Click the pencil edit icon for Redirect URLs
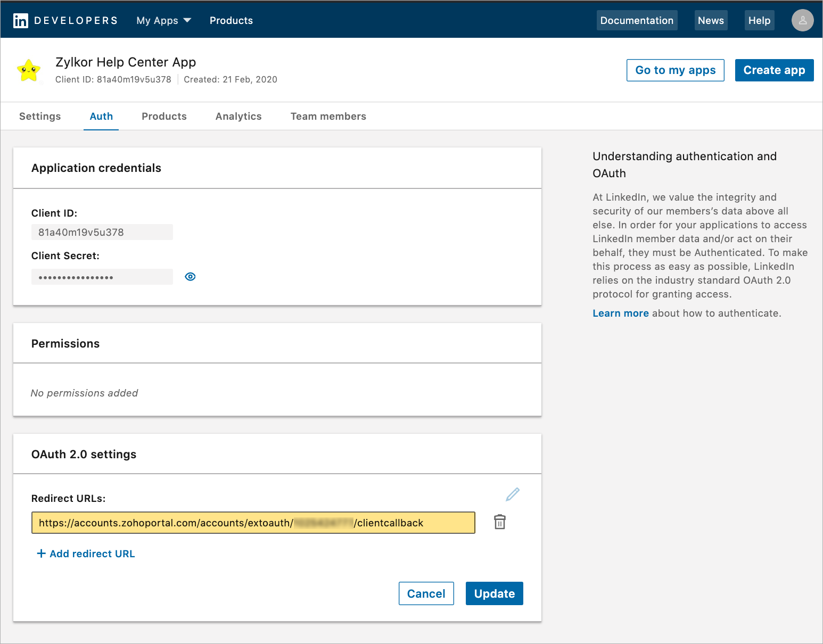 [x=512, y=494]
